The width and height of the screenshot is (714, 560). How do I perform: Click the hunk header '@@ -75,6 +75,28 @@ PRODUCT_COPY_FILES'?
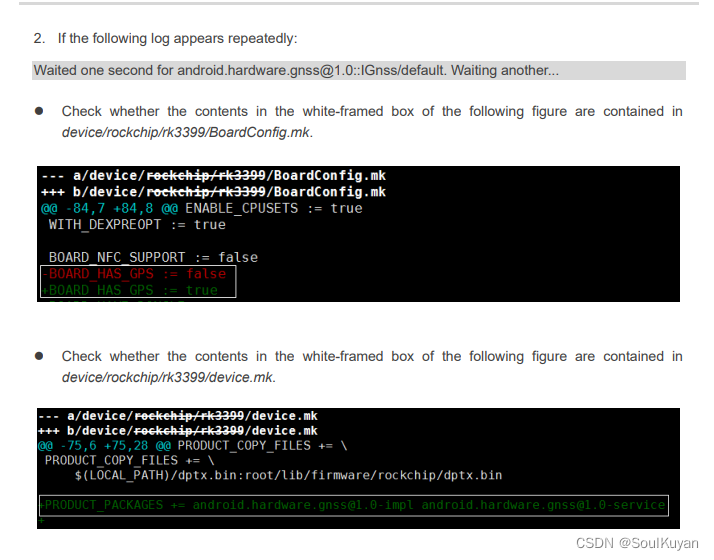(x=193, y=446)
